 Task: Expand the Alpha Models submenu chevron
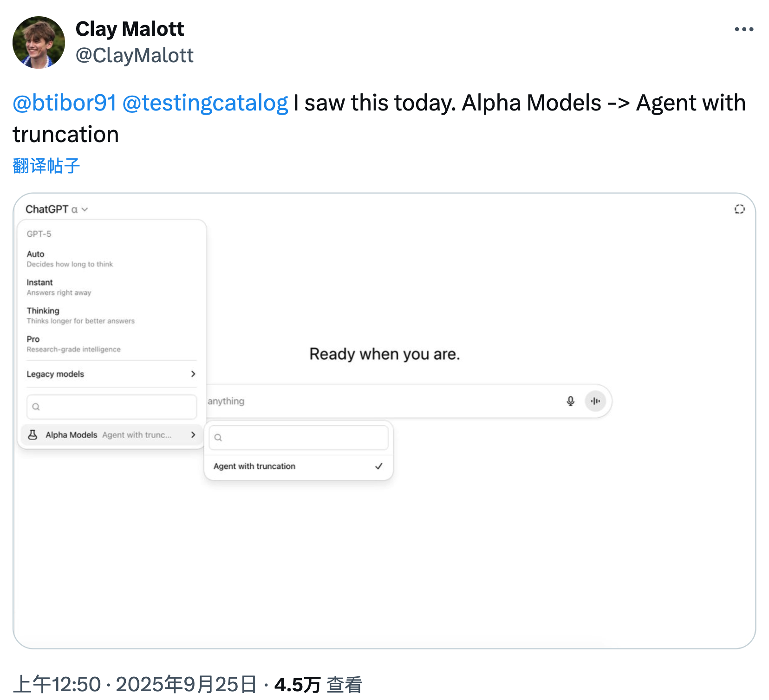pos(193,435)
